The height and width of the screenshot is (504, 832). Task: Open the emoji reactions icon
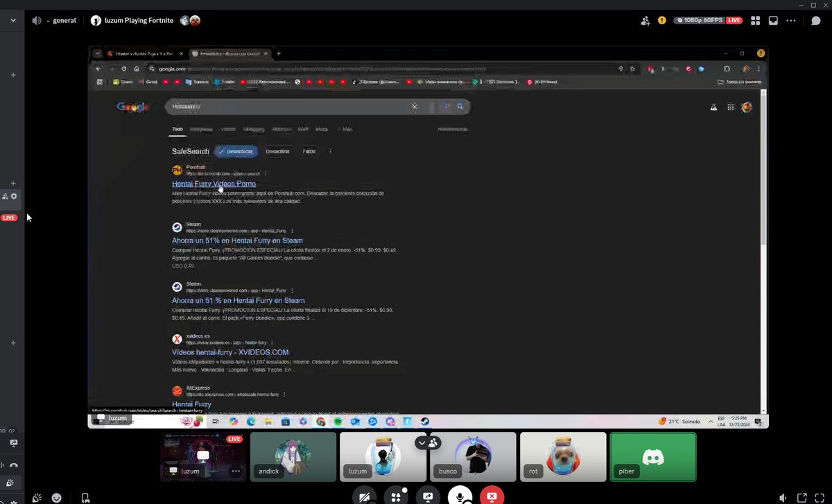click(56, 498)
